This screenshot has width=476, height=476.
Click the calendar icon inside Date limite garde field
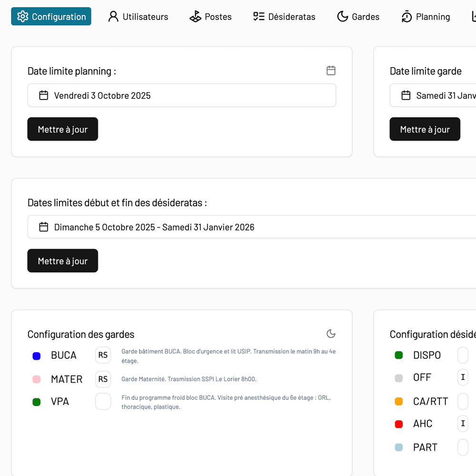pos(406,95)
